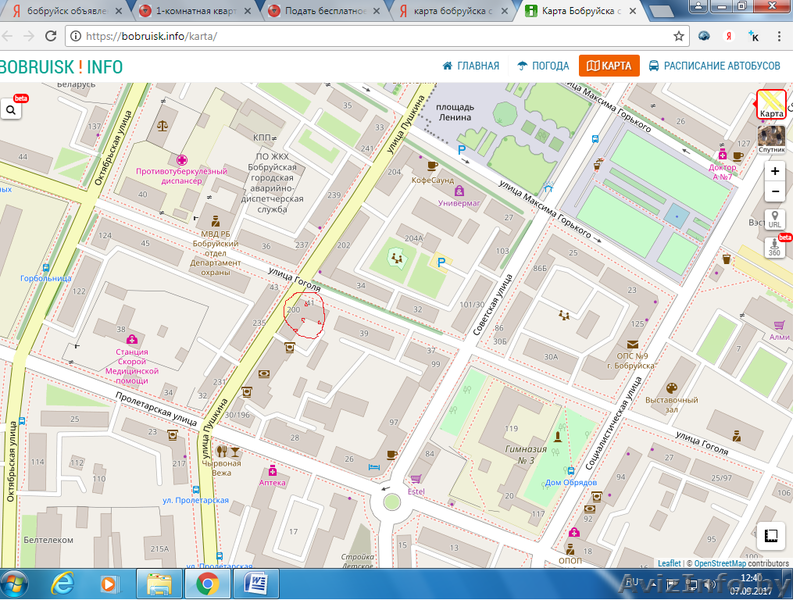Reload the page
This screenshot has height=600, width=800.
50,36
